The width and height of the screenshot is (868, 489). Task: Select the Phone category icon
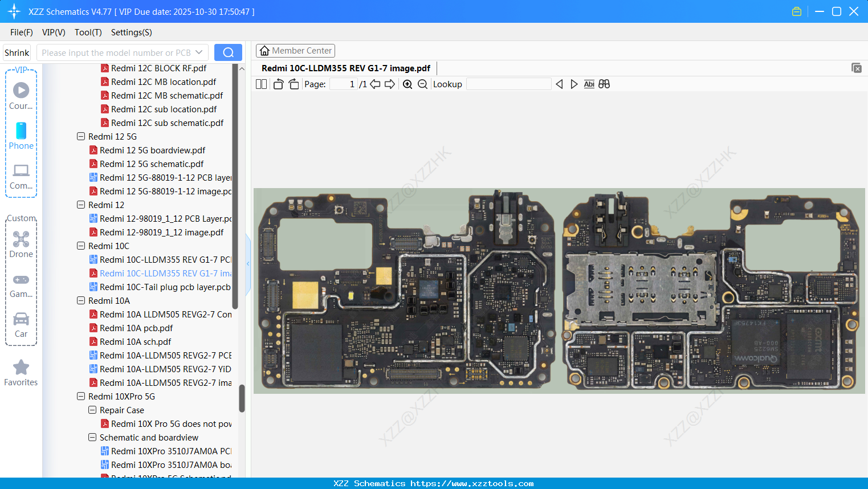21,136
